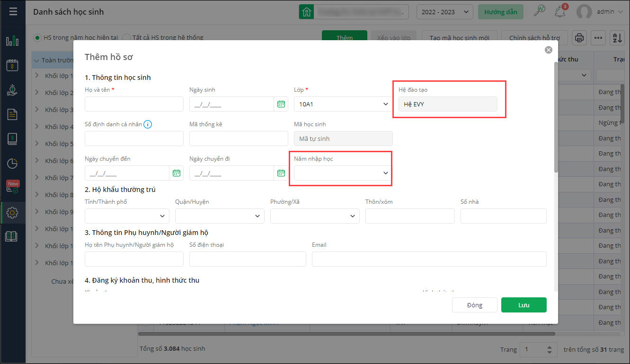Open the calendar picker for Ngày chuyển đến
The image size is (630, 364).
[177, 173]
